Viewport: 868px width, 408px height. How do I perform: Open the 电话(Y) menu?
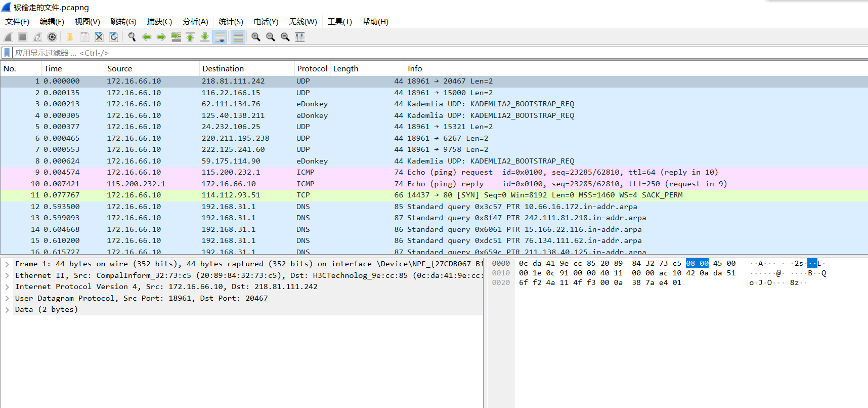click(266, 22)
